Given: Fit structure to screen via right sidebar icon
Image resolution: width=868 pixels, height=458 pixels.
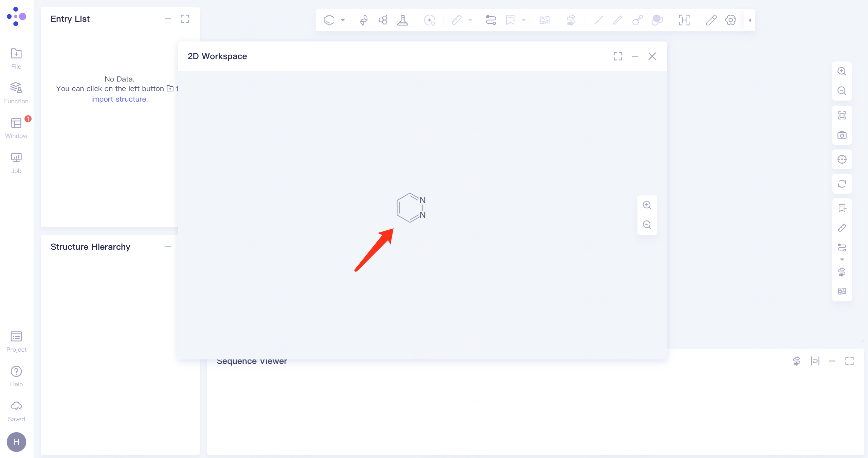Looking at the screenshot, I should 842,115.
